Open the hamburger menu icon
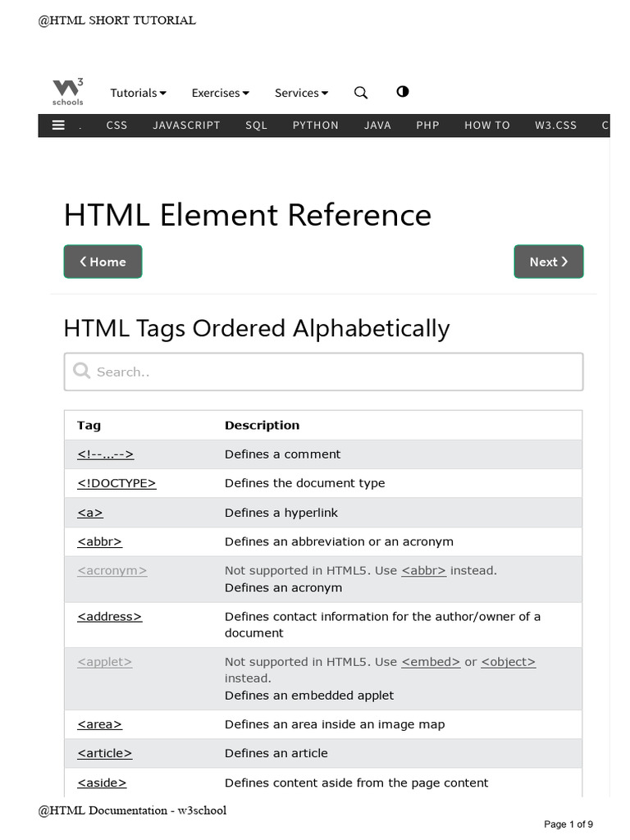This screenshot has height=840, width=630. (58, 126)
